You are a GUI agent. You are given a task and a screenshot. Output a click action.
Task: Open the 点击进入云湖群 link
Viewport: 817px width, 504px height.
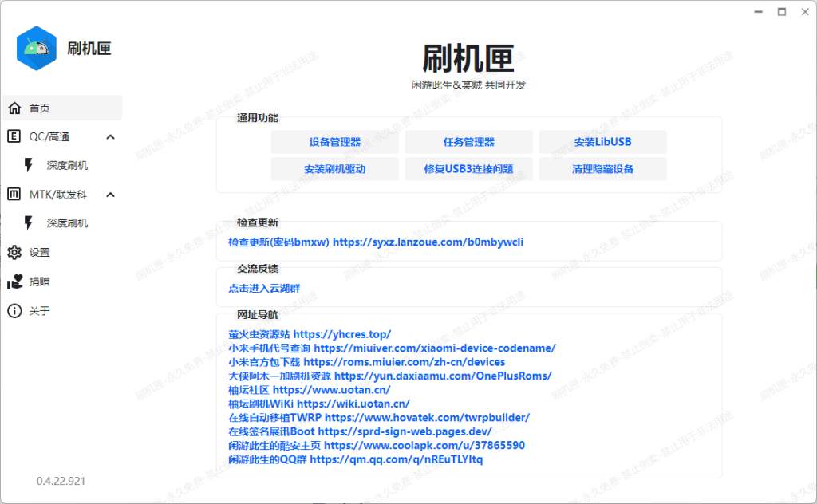264,288
